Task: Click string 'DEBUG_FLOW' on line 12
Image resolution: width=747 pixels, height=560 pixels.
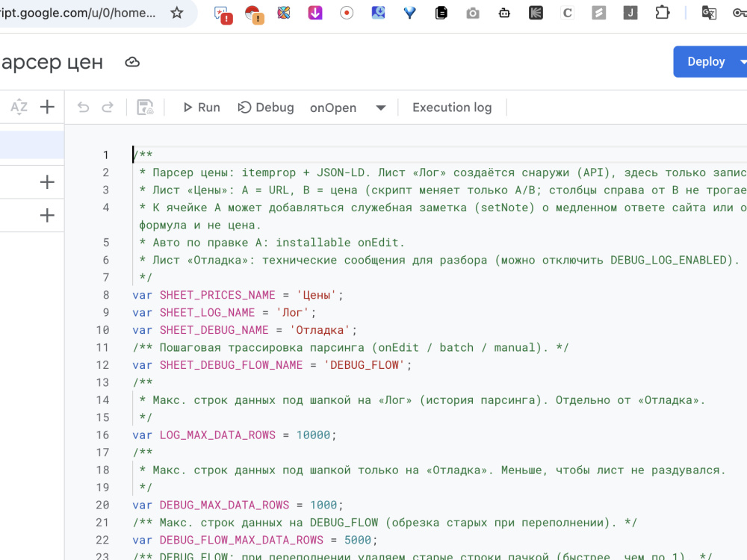Action: coord(364,365)
